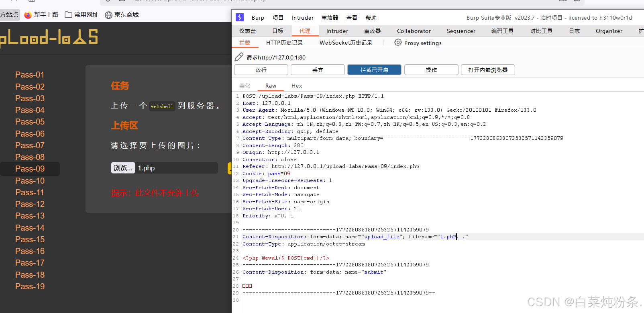This screenshot has height=313, width=644.
Task: Open Proxy settings gear icon
Action: pos(398,43)
